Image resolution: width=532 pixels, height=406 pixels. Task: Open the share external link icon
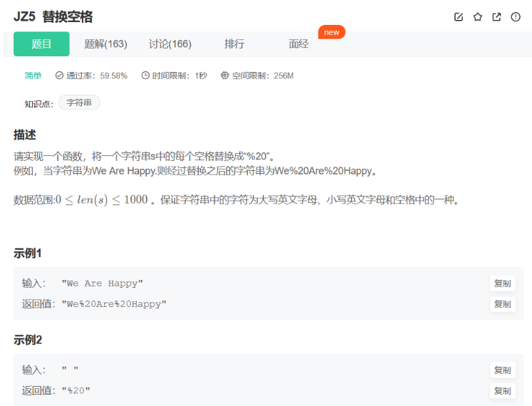(496, 17)
